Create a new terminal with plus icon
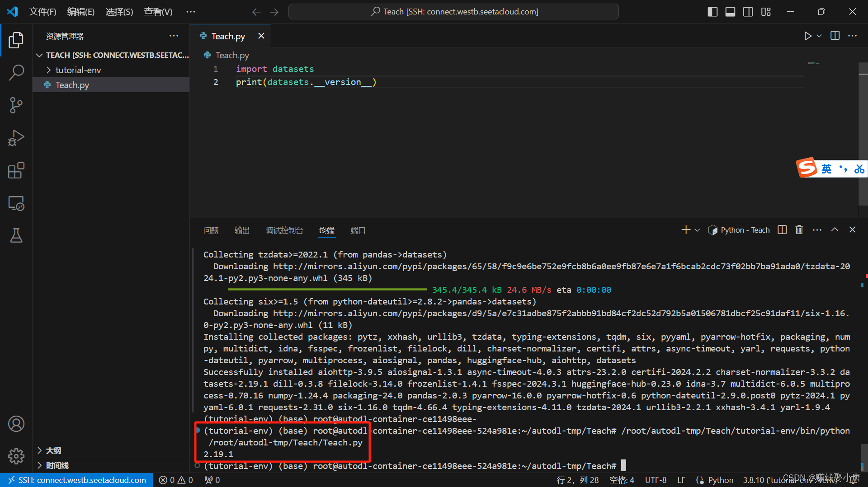 point(686,230)
